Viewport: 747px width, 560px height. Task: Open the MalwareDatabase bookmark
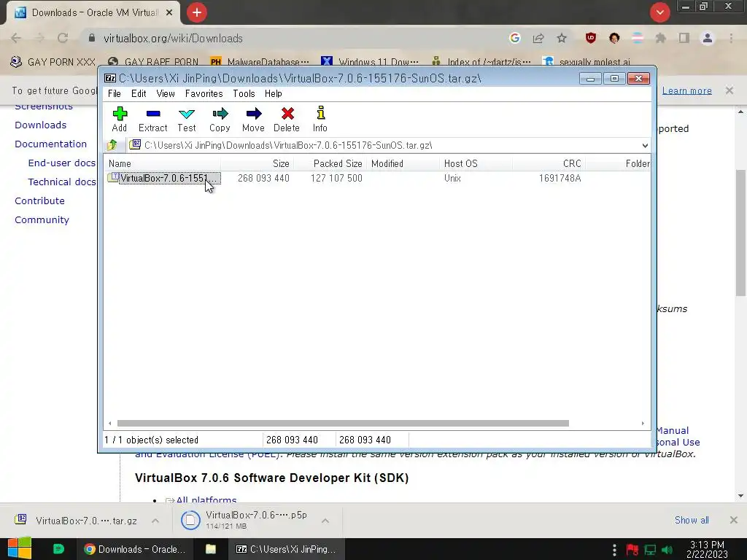(260, 62)
